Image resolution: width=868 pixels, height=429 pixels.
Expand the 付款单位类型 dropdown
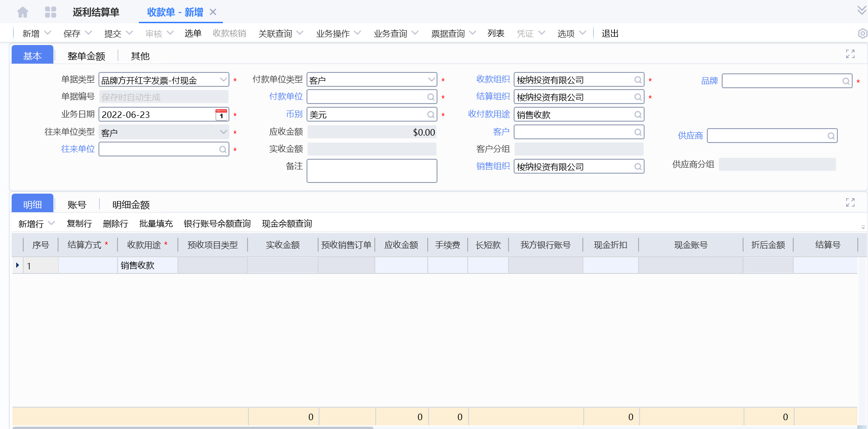pos(431,80)
